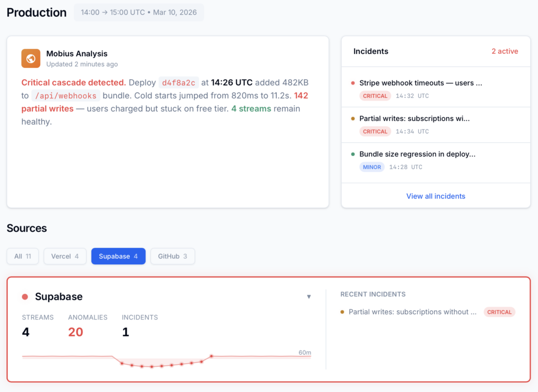
Task: Open the Stripe webhook timeouts incident
Action: coord(420,83)
